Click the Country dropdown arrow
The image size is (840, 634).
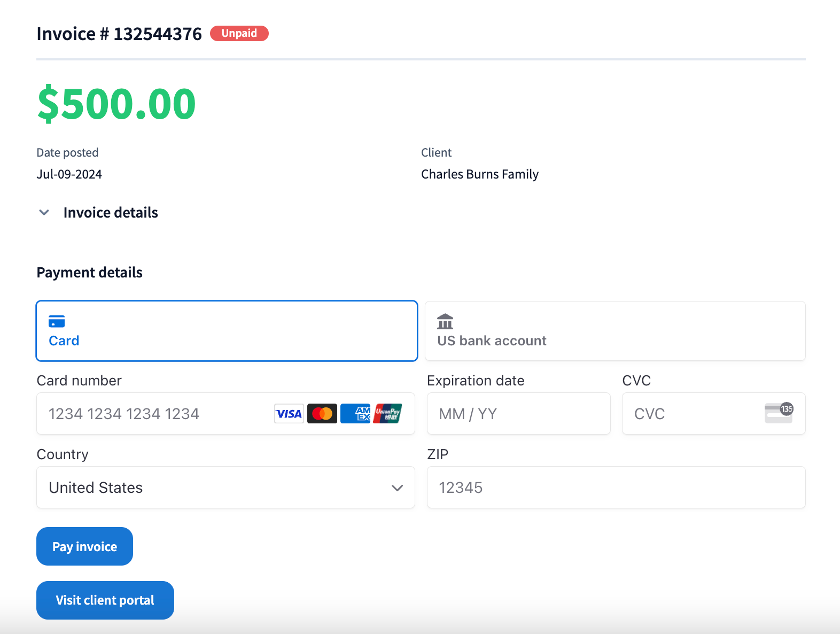click(397, 488)
